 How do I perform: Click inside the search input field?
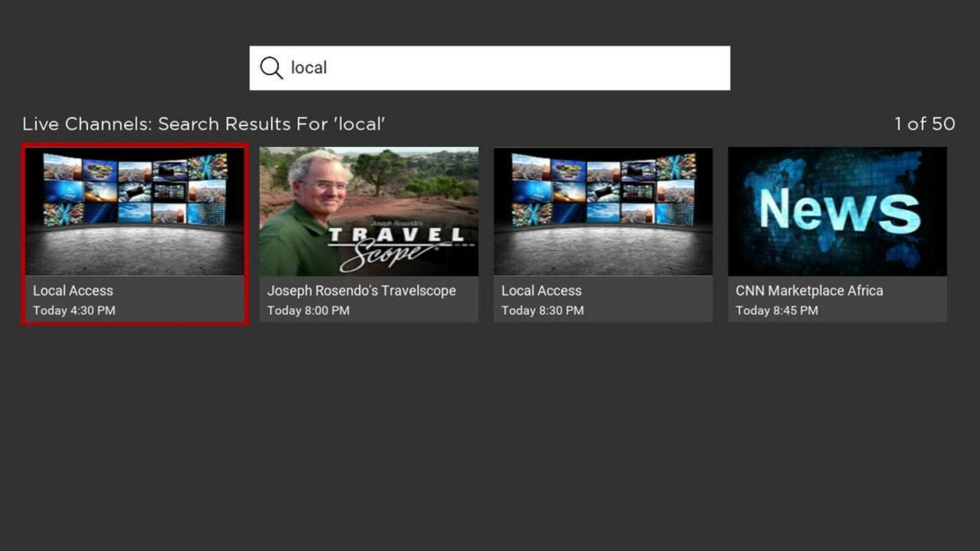(490, 67)
